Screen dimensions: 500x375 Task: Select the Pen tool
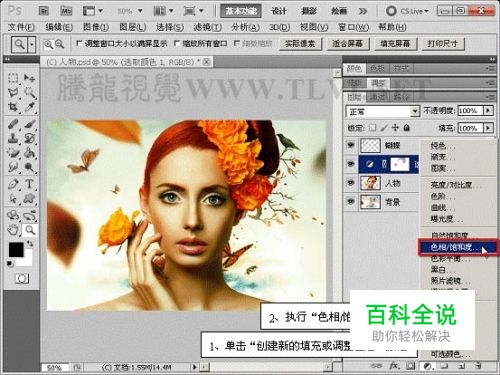point(13,184)
